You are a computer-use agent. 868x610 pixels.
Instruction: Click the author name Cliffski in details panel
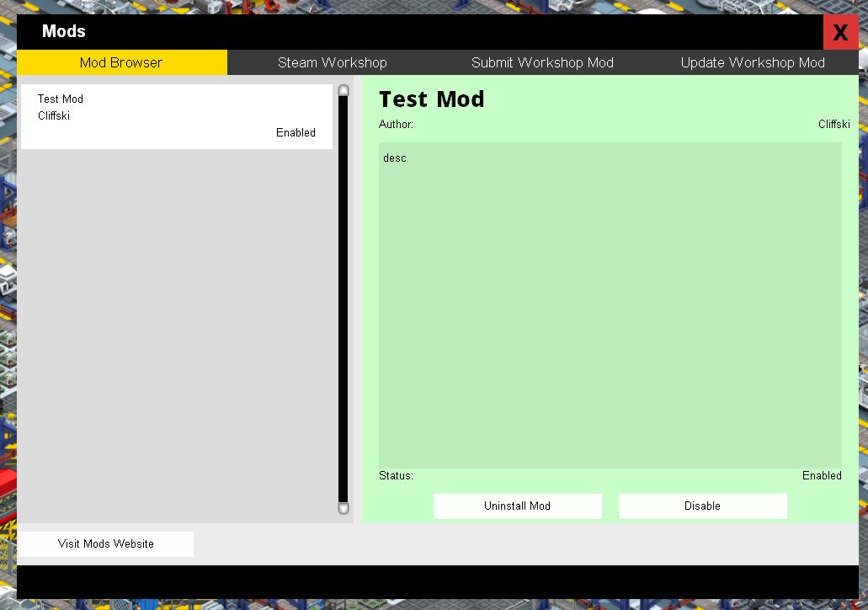pos(833,125)
